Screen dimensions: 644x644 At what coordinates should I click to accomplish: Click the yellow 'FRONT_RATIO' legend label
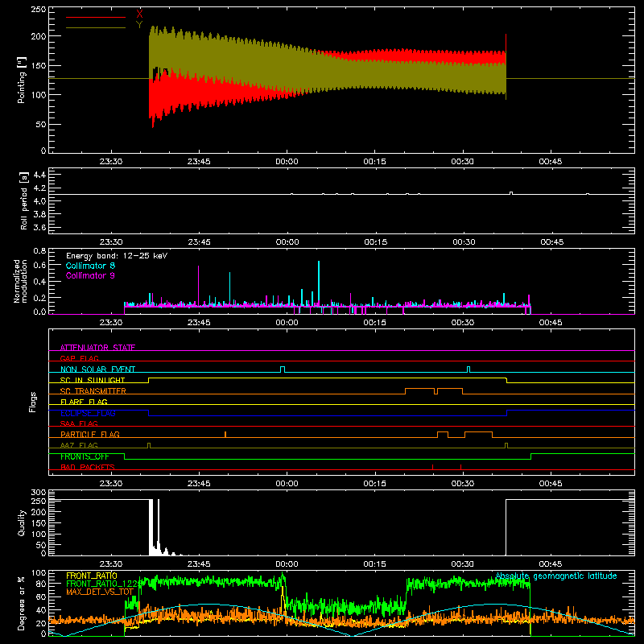tap(92, 576)
